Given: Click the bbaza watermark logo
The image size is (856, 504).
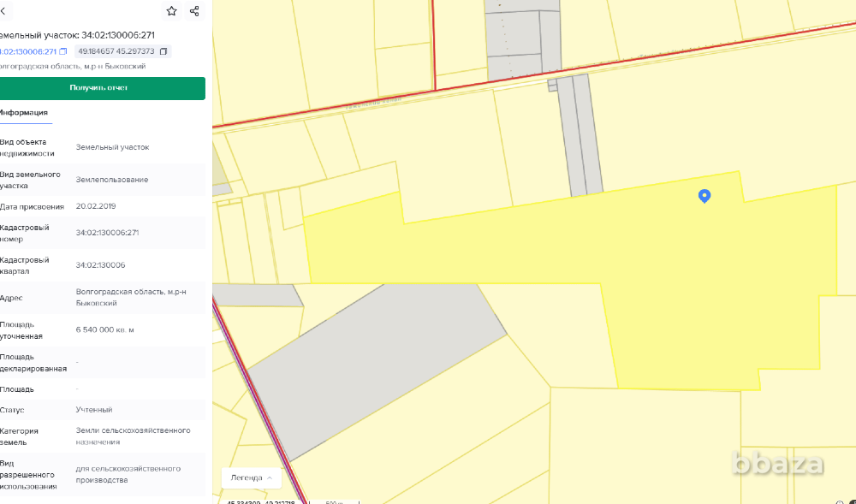Looking at the screenshot, I should (778, 464).
